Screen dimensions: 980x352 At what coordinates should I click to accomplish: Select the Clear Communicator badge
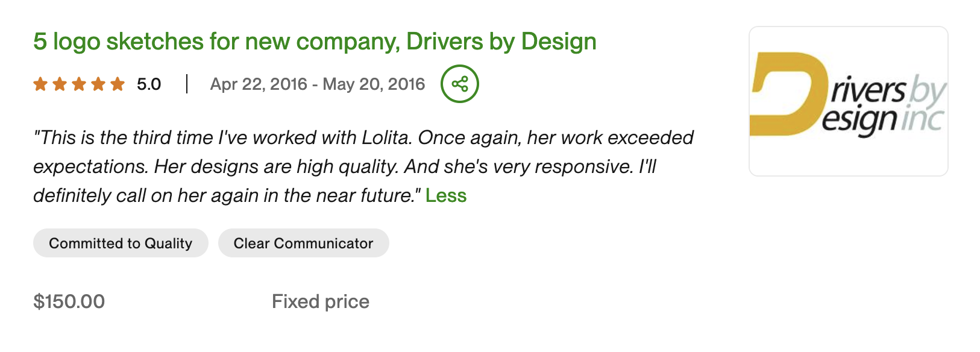303,243
